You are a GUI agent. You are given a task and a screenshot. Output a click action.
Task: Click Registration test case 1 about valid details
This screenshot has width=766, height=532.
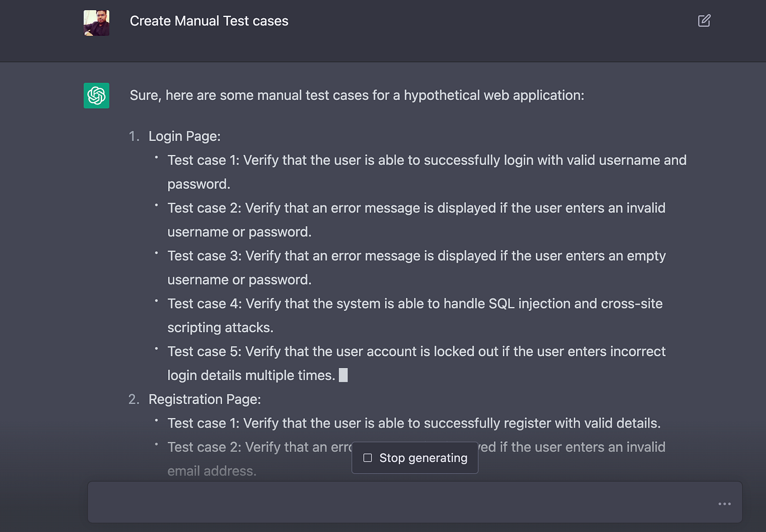[413, 423]
